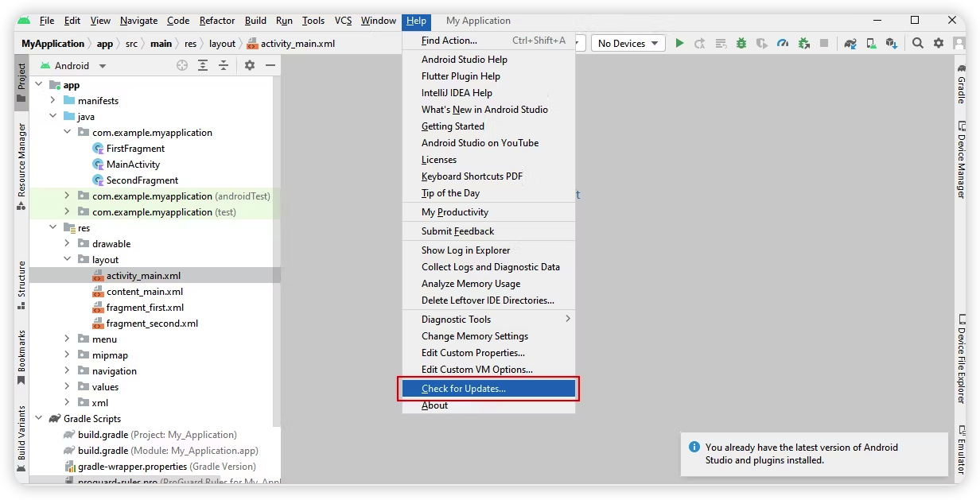Open Android Studio Help entry
The width and height of the screenshot is (980, 500).
click(x=488, y=60)
